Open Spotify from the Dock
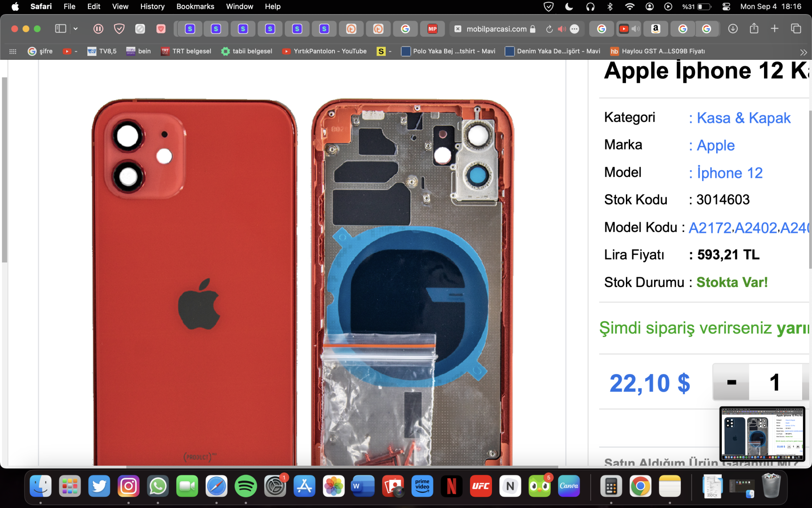This screenshot has width=812, height=508. click(246, 486)
